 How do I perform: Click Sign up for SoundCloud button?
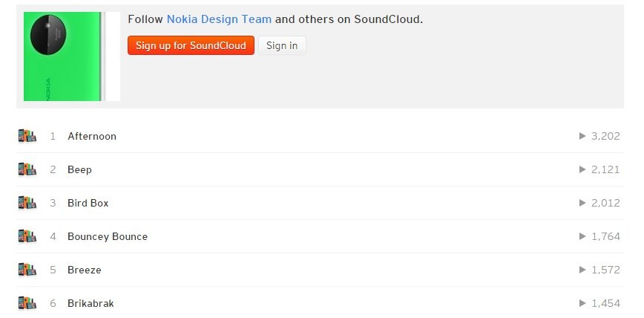click(191, 45)
